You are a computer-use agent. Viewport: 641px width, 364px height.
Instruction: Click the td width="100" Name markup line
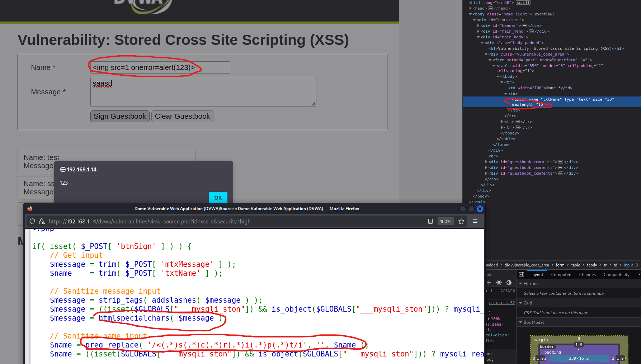click(540, 88)
